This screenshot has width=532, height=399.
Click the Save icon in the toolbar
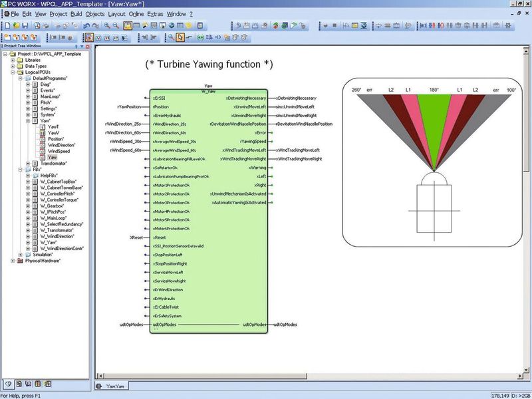26,26
